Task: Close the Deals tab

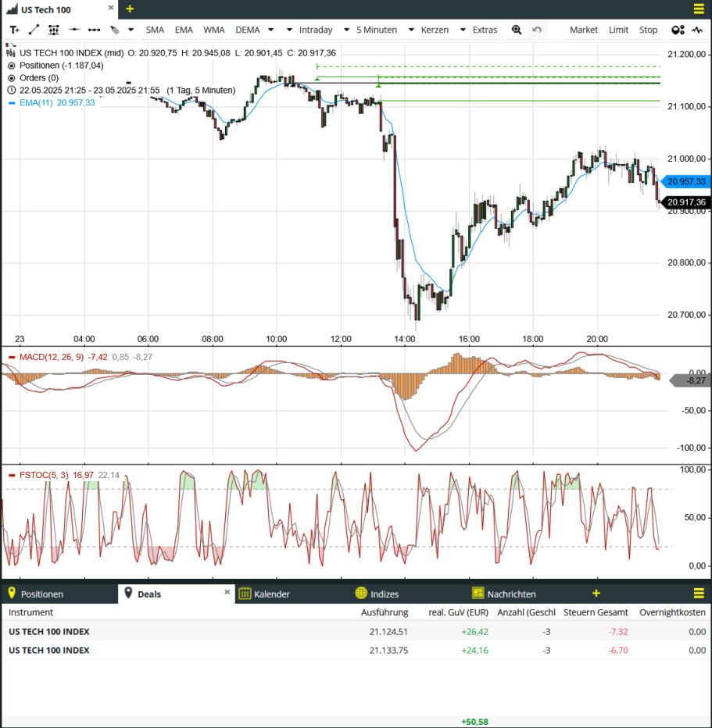Action: pos(227,592)
